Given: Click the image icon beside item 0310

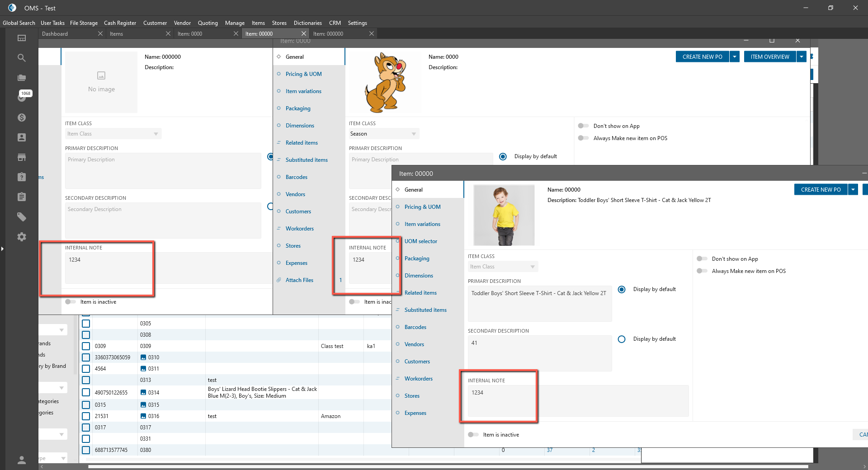Looking at the screenshot, I should click(143, 357).
